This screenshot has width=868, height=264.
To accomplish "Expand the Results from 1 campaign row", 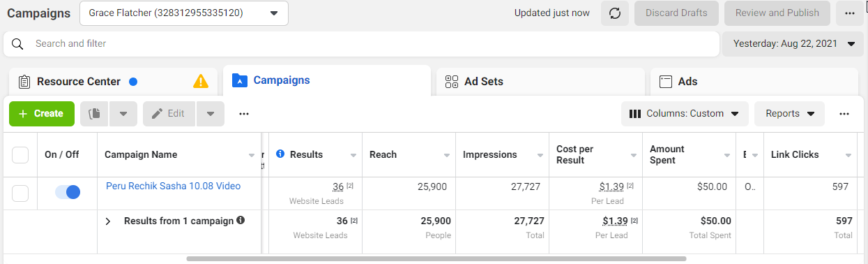I will coord(108,221).
